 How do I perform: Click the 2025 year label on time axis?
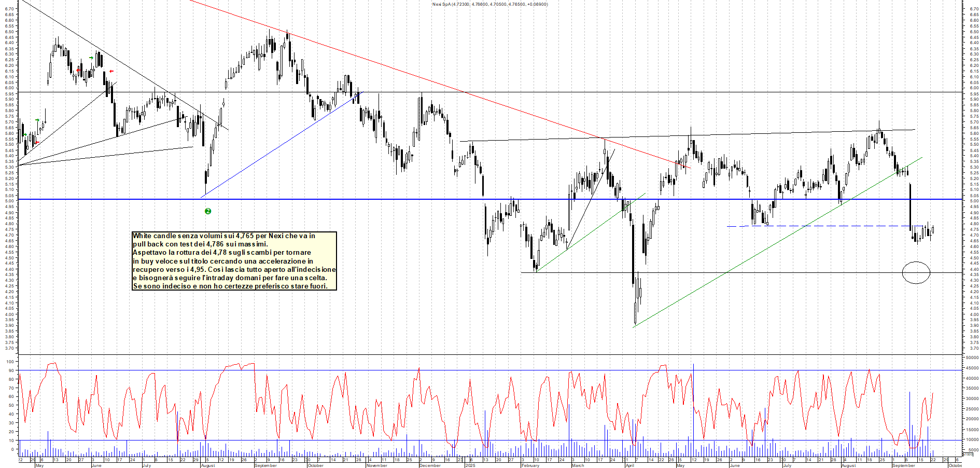(x=470, y=465)
